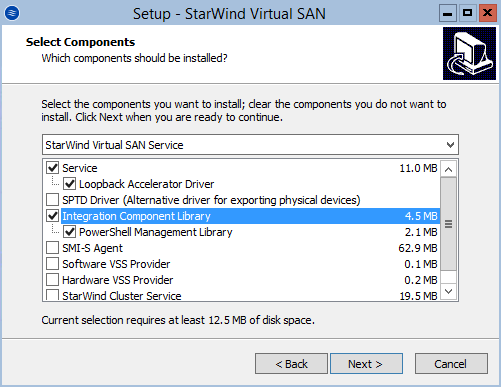The width and height of the screenshot is (501, 387).
Task: Click the '0.2 MB' size value
Action: point(421,280)
